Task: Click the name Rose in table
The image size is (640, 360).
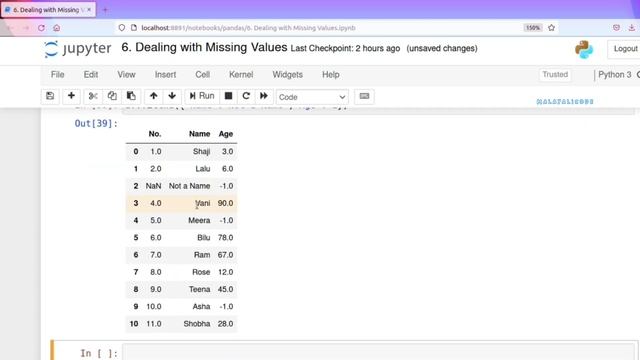Action: tap(201, 272)
